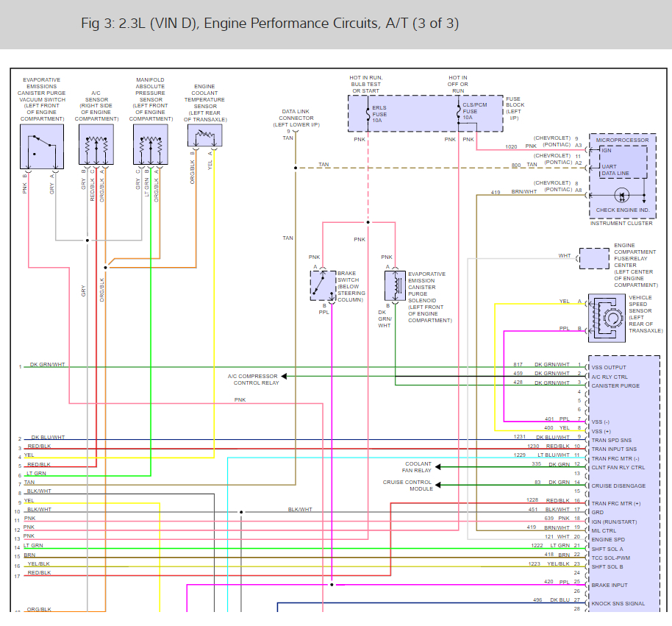This screenshot has height=626, width=672.
Task: Click the coolant fan relay arrow
Action: pyautogui.click(x=438, y=467)
